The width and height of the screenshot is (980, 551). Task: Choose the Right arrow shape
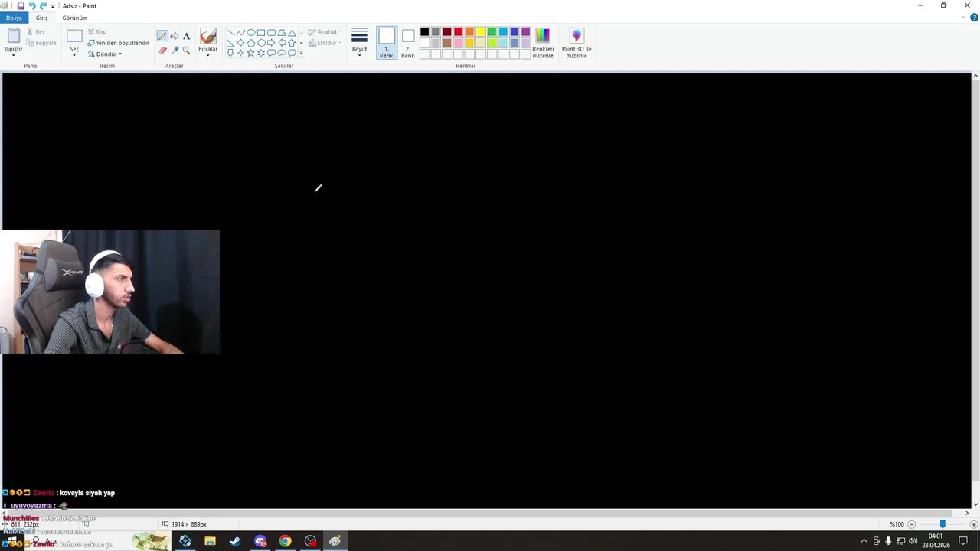[271, 43]
